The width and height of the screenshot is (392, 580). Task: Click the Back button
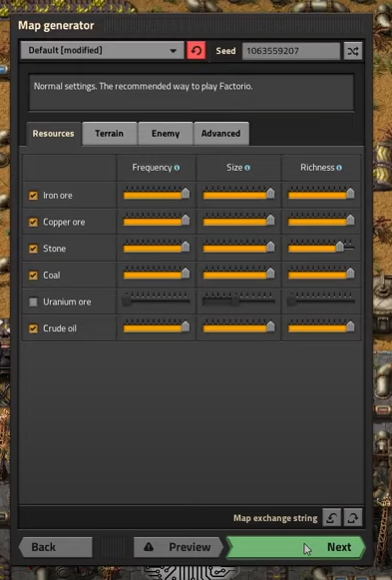(56, 547)
